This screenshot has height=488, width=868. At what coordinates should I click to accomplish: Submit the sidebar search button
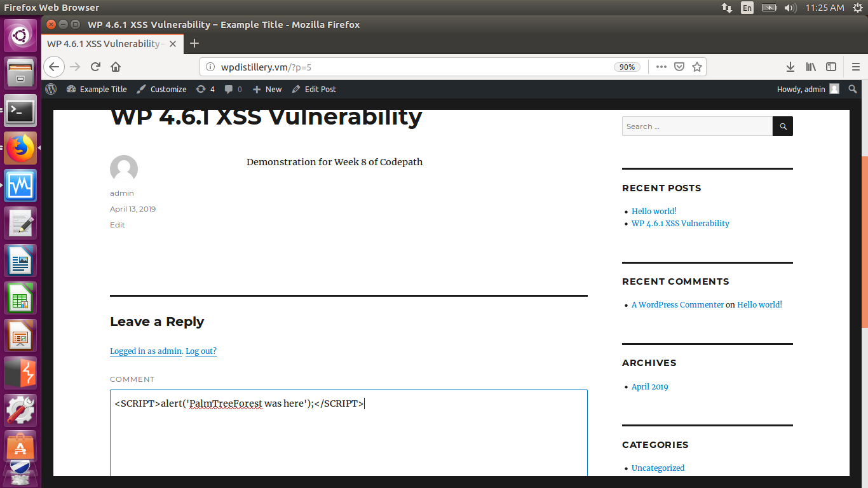point(783,126)
